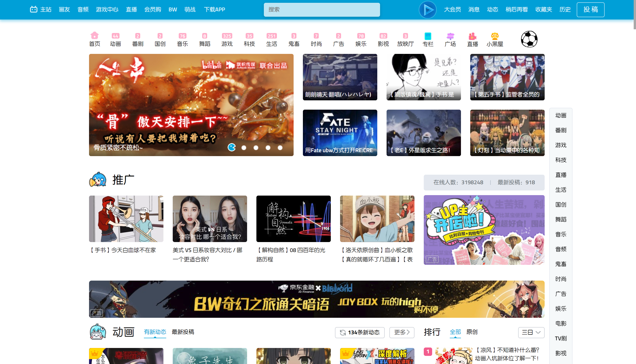Open the 小黑屋 scales icon
Viewport: 636px width, 364px height.
pos(494,36)
